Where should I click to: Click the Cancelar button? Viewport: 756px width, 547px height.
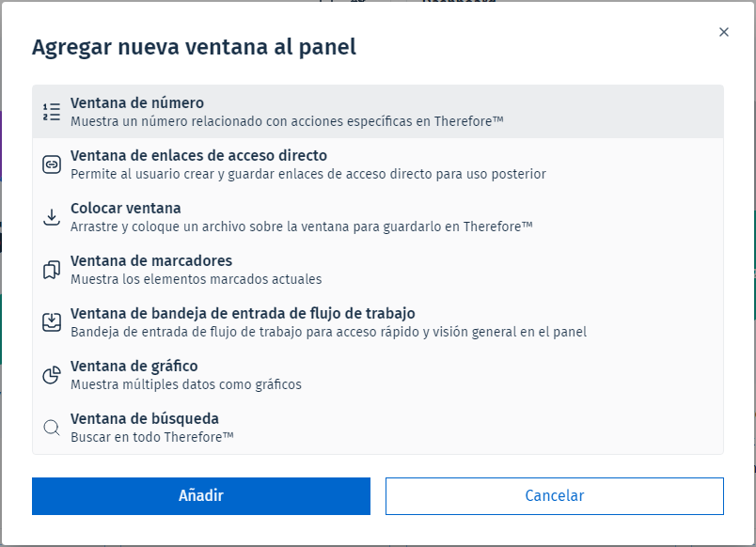(554, 496)
